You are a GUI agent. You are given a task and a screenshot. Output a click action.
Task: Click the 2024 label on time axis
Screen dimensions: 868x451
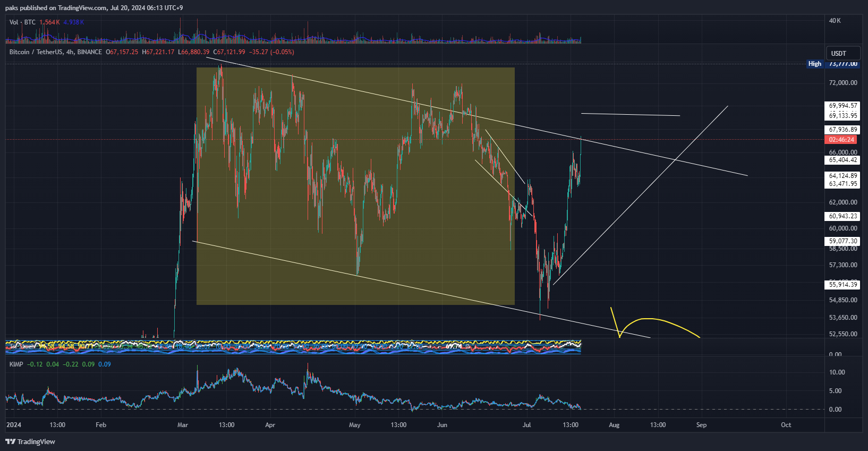pyautogui.click(x=14, y=425)
